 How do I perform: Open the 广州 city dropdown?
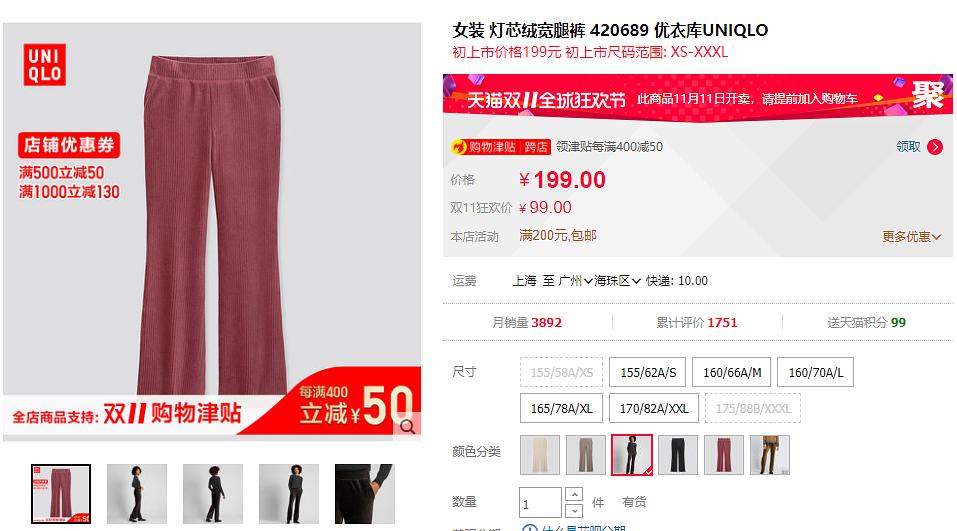click(575, 281)
